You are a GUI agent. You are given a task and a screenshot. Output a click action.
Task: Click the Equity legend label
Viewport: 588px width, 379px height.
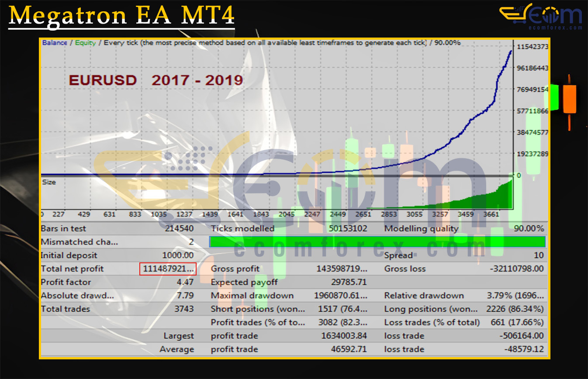pos(85,43)
